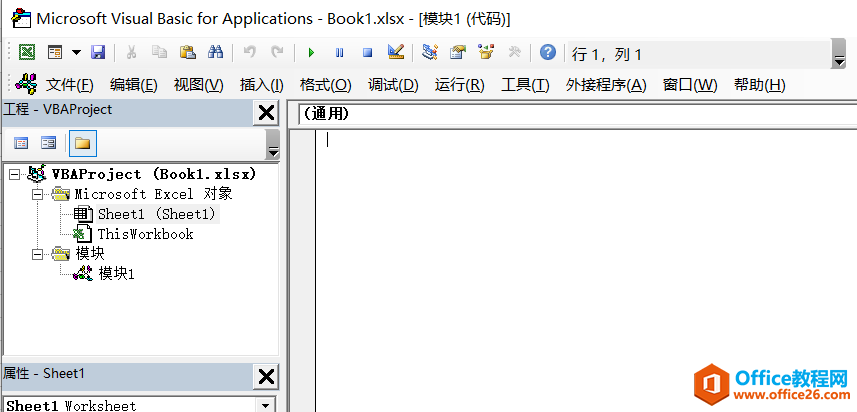Click the blue Help question mark icon

[548, 52]
